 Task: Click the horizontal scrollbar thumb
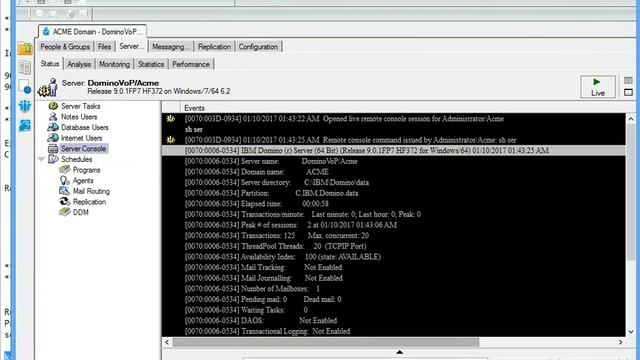(325, 342)
